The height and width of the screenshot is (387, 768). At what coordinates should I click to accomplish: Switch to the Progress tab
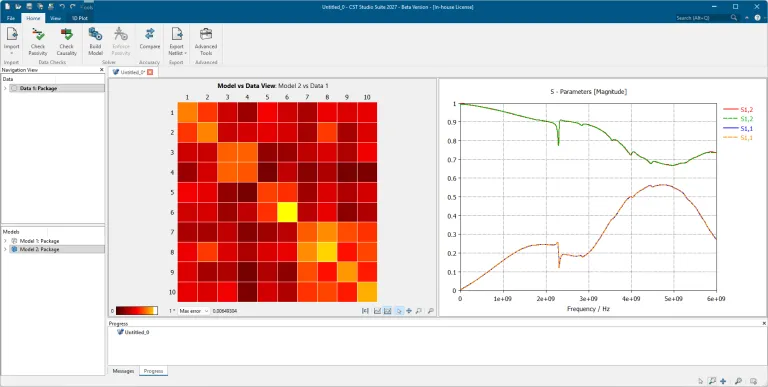click(153, 371)
